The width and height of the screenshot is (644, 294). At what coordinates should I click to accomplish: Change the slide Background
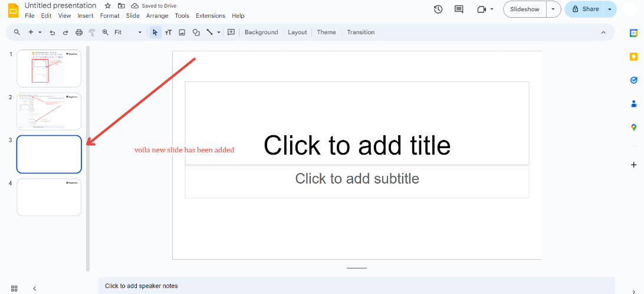(261, 32)
